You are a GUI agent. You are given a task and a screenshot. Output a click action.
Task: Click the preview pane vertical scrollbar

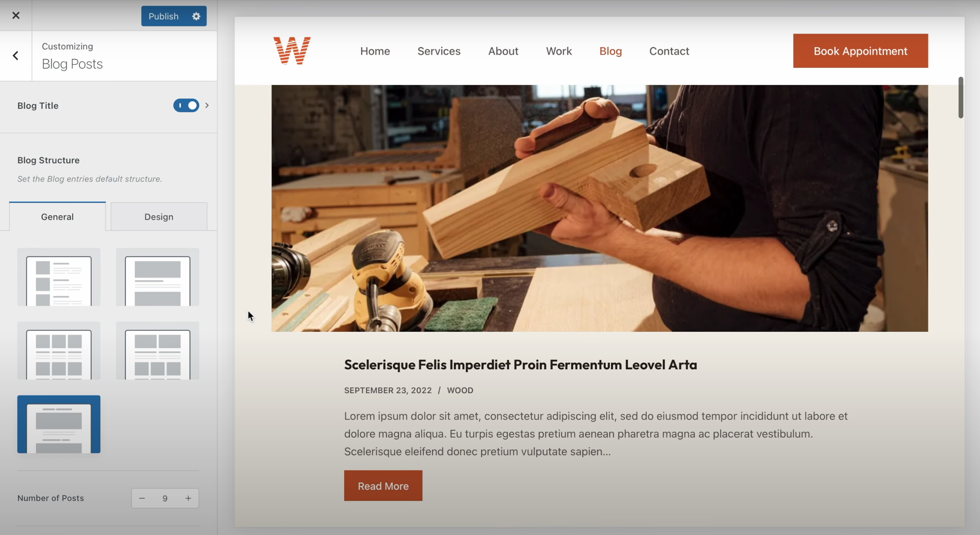960,98
